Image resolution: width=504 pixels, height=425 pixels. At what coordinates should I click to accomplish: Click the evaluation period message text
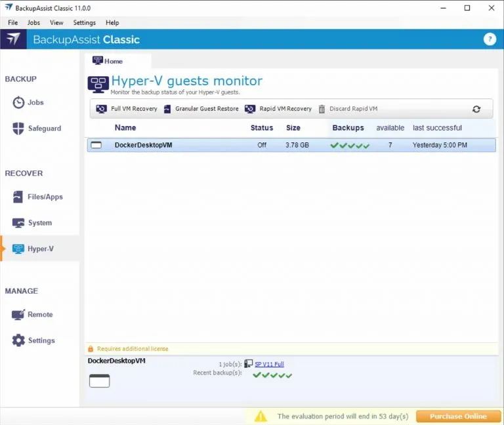(343, 416)
